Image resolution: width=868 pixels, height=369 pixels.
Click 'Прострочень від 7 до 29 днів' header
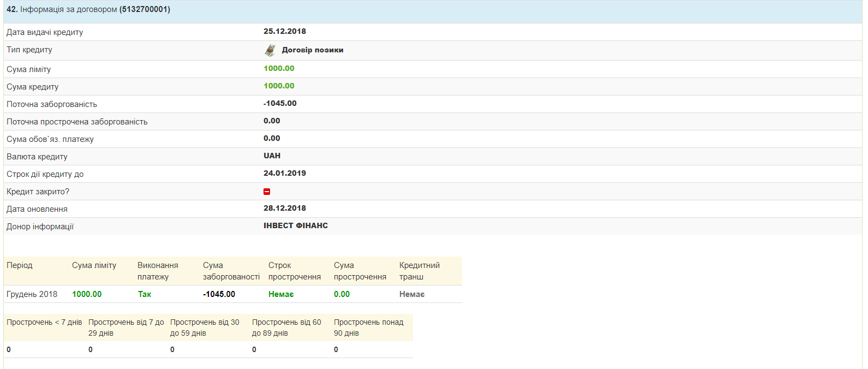[126, 328]
